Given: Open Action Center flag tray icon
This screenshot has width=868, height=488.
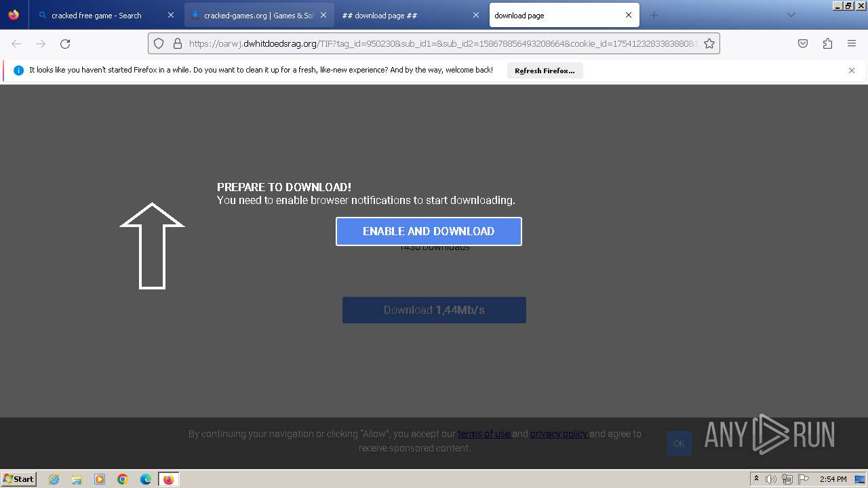Looking at the screenshot, I should coord(804,479).
